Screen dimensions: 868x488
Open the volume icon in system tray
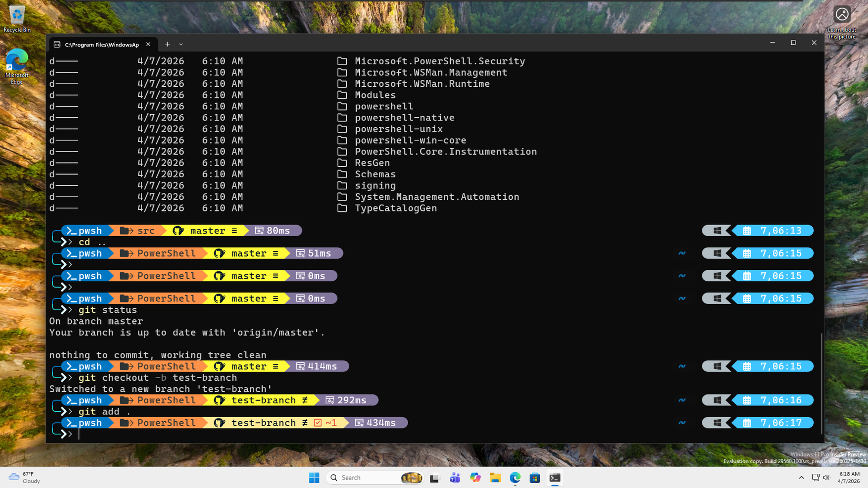point(826,477)
